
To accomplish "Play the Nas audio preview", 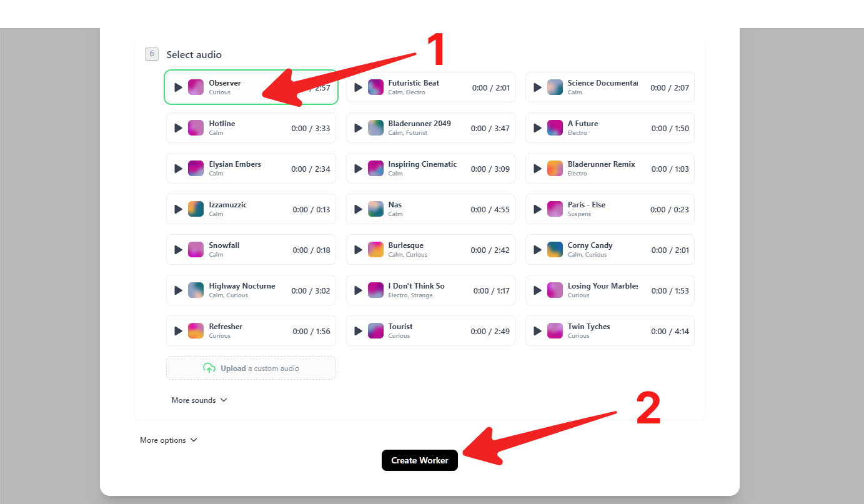I will coord(358,209).
